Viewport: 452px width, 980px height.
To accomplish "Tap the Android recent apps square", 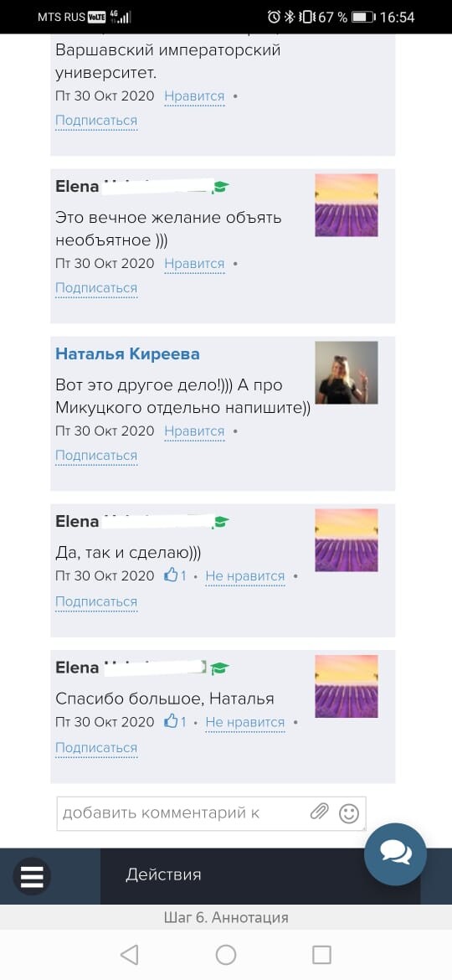I will click(x=321, y=954).
